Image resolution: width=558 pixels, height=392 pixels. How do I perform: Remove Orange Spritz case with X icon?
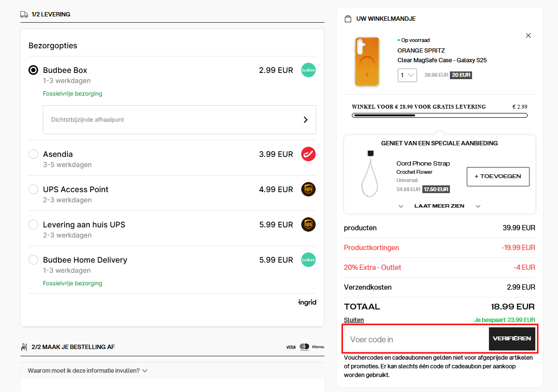(x=528, y=35)
